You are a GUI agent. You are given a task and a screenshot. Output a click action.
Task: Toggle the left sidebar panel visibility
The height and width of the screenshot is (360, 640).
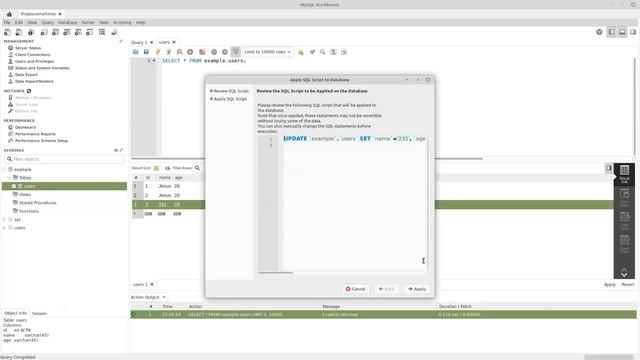(611, 32)
